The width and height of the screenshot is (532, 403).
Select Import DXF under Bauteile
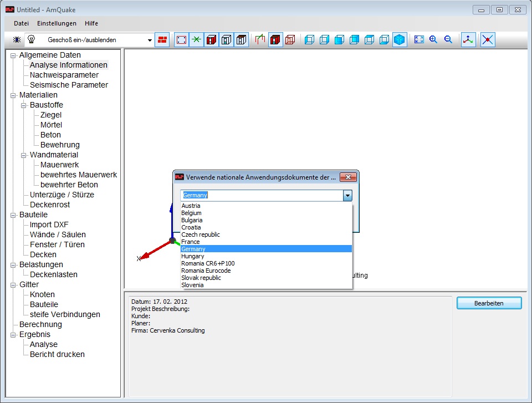pos(49,225)
